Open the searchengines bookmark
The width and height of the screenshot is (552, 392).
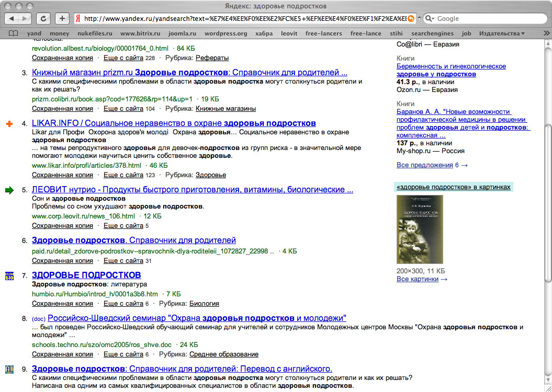point(432,33)
